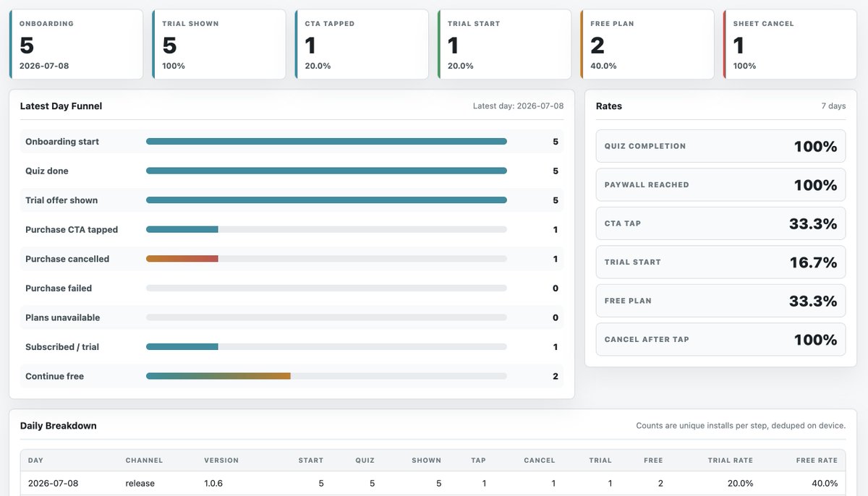Click the SHOWN column header
Viewport: 868px width, 496px height.
pos(426,461)
